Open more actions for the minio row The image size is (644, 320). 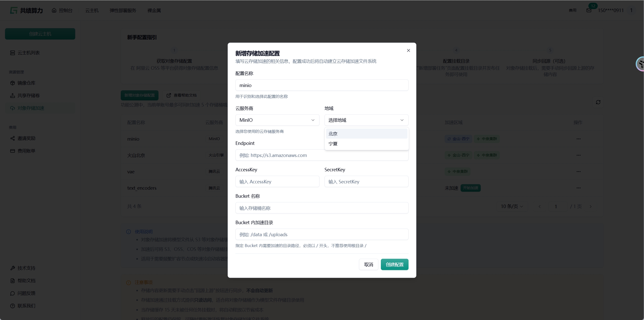tap(578, 139)
